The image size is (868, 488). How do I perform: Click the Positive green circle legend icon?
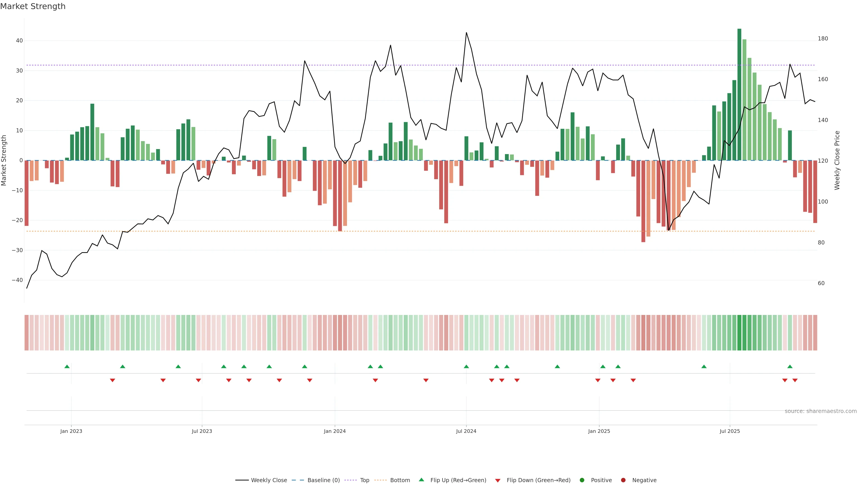pos(582,480)
